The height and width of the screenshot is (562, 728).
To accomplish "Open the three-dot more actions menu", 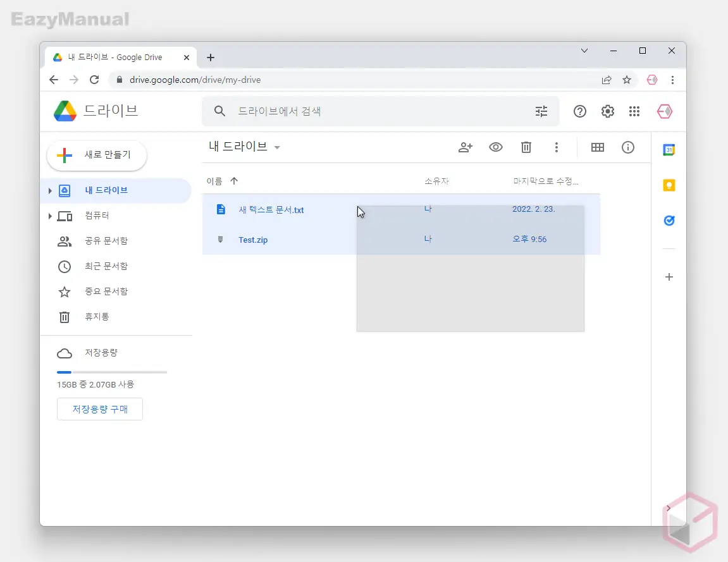I will 557,147.
